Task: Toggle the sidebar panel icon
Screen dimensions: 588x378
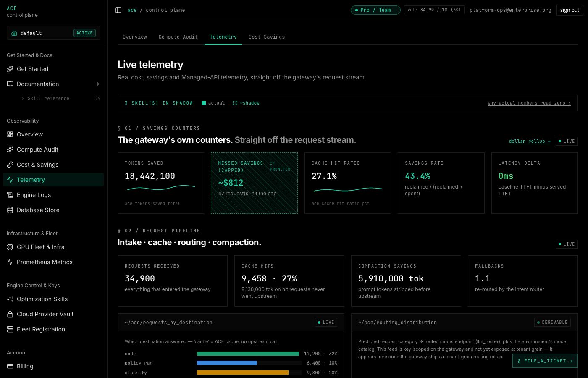Action: coord(118,10)
